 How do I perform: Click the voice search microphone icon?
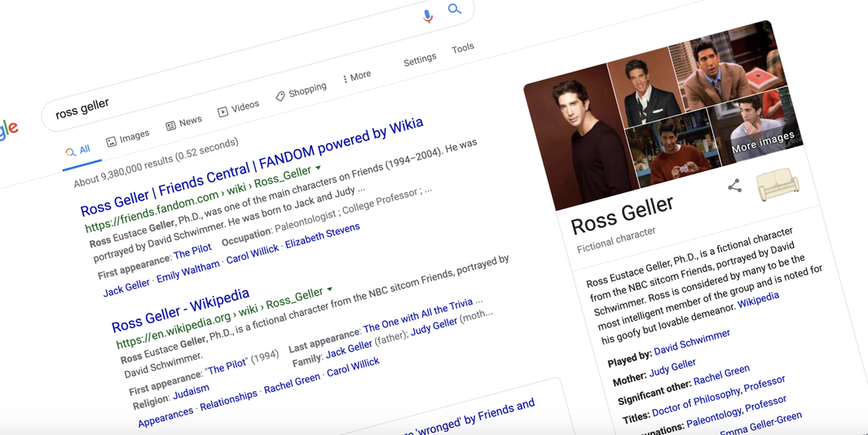tap(427, 16)
